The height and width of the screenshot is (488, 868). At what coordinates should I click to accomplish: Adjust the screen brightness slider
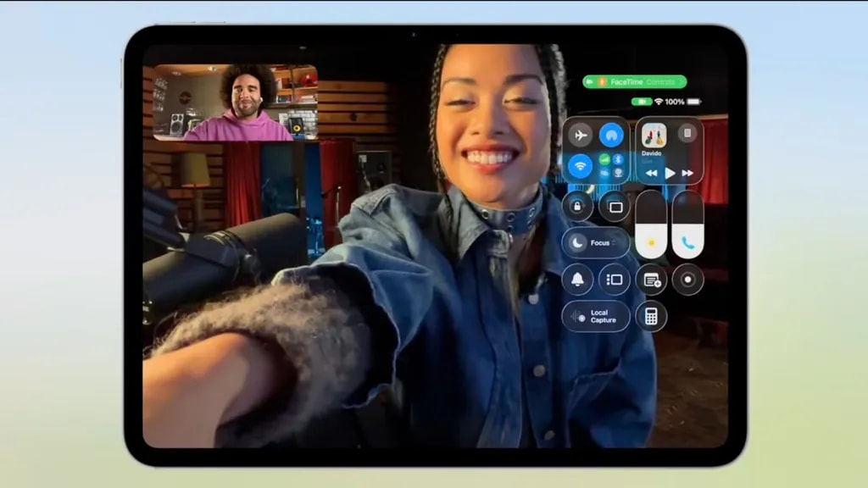tap(651, 225)
